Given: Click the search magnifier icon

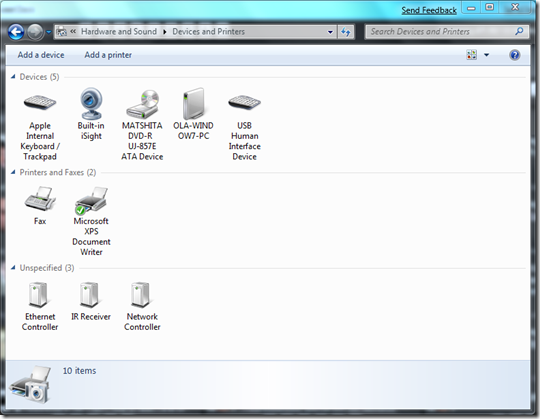Looking at the screenshot, I should 519,31.
